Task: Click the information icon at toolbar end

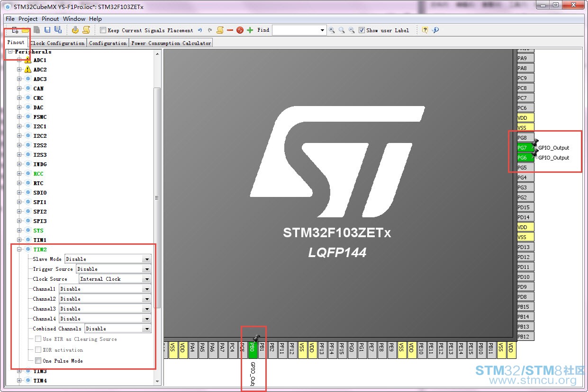Action: coord(435,30)
